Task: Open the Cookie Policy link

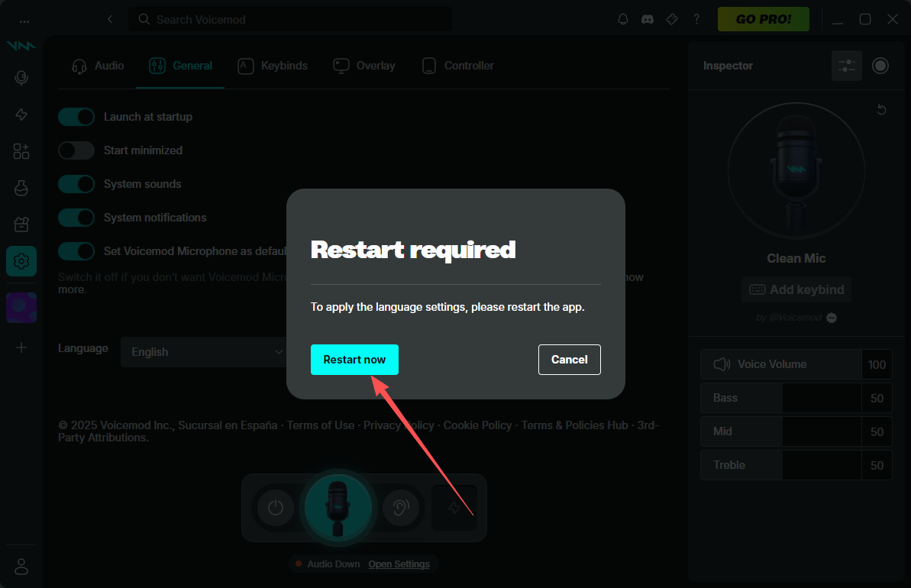Action: point(477,425)
